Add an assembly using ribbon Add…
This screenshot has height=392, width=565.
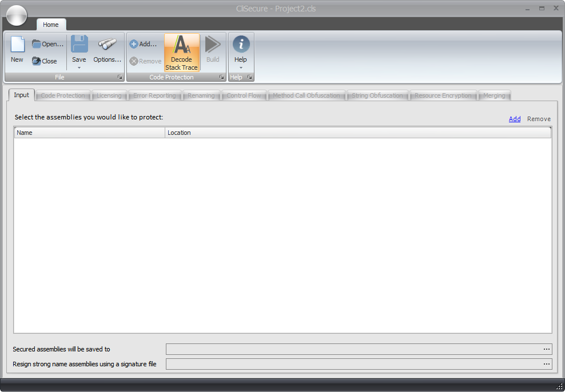pos(143,44)
